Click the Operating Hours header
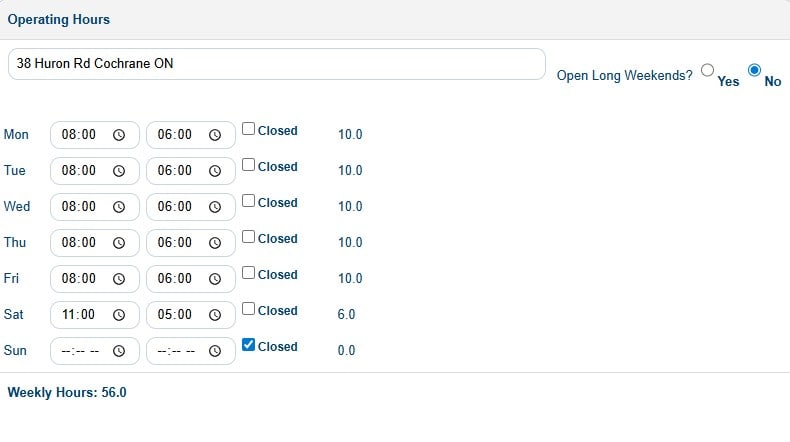 [59, 20]
